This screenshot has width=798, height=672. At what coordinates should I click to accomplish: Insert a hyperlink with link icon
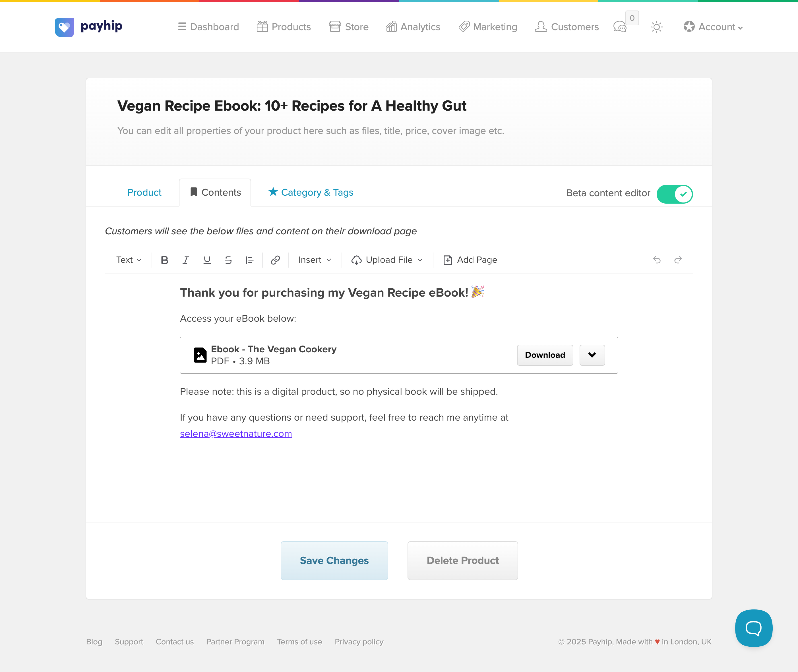point(275,260)
